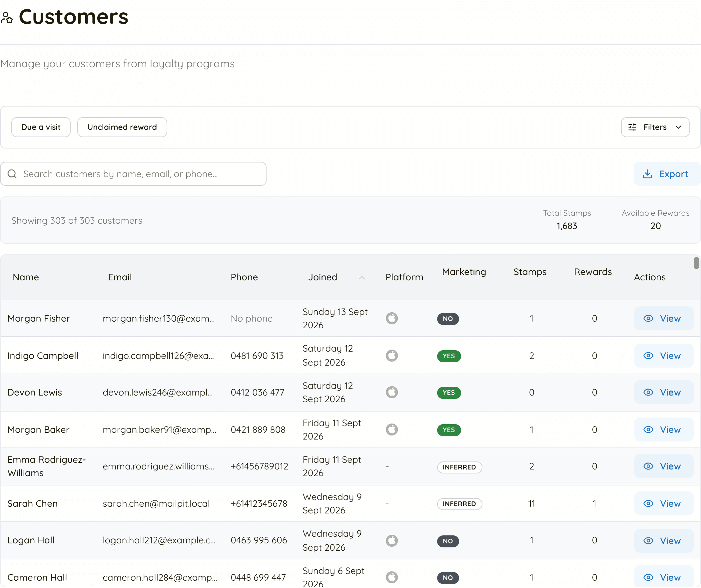
Task: Click the name Logan Hall
Action: [x=31, y=540]
